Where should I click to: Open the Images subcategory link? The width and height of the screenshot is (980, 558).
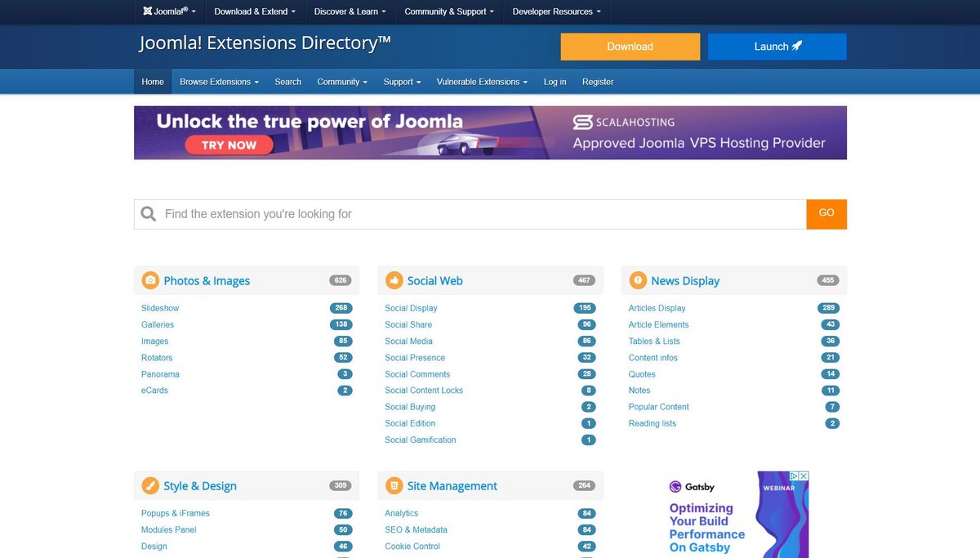[154, 341]
